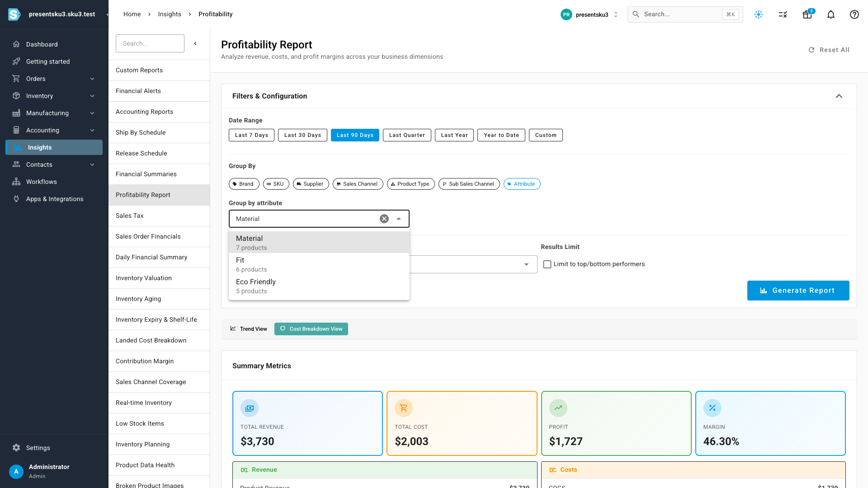Enable Limit to top/bottom performers

point(547,264)
